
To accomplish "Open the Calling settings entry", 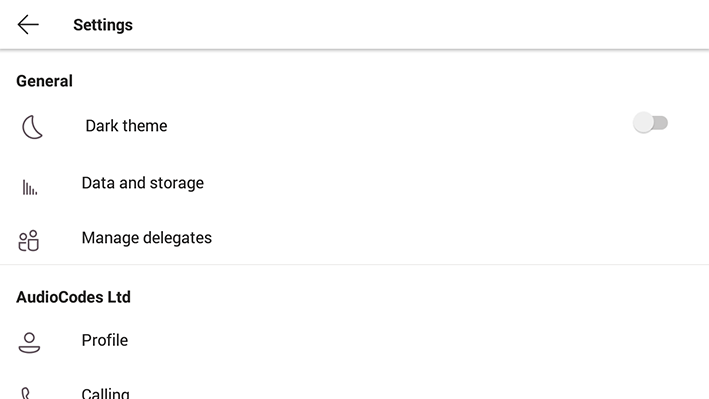I will [354, 392].
